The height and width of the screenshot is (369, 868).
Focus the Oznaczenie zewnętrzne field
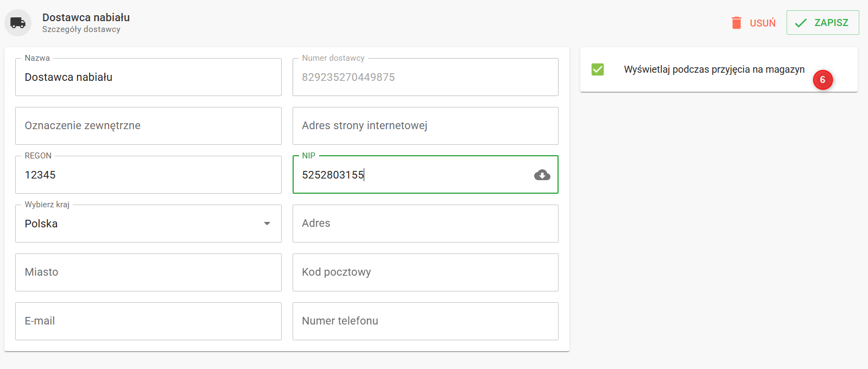tap(148, 126)
